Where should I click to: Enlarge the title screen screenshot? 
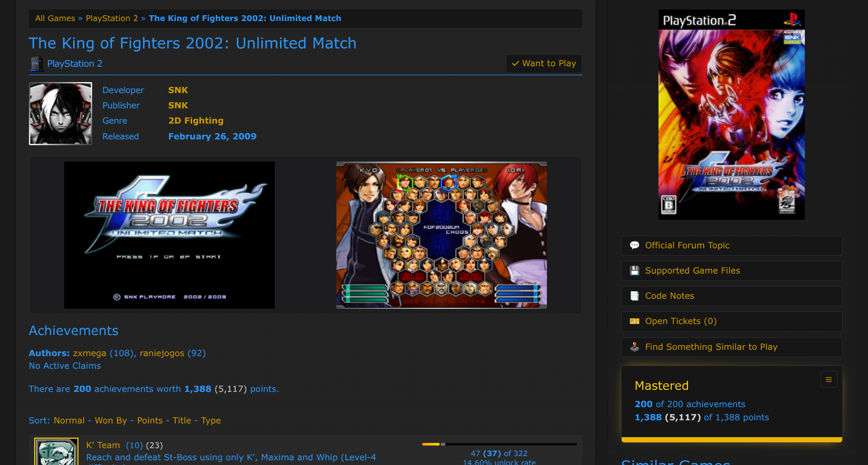tap(169, 235)
